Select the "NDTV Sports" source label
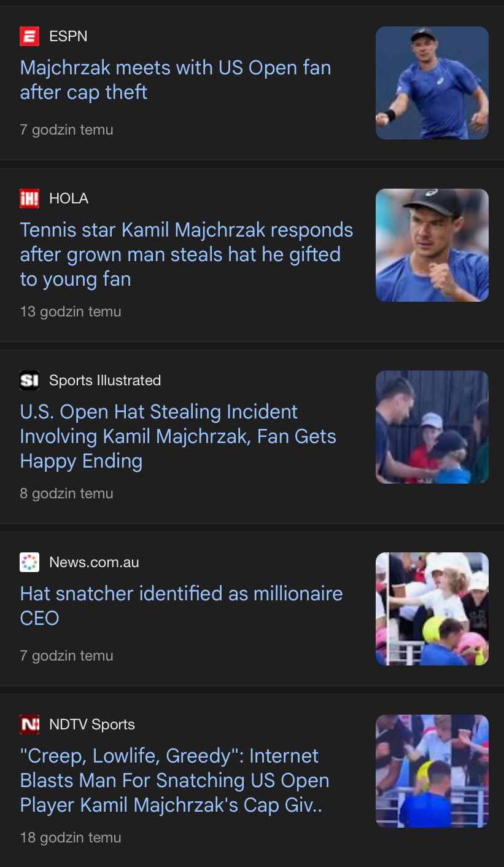Image resolution: width=504 pixels, height=867 pixels. point(92,724)
